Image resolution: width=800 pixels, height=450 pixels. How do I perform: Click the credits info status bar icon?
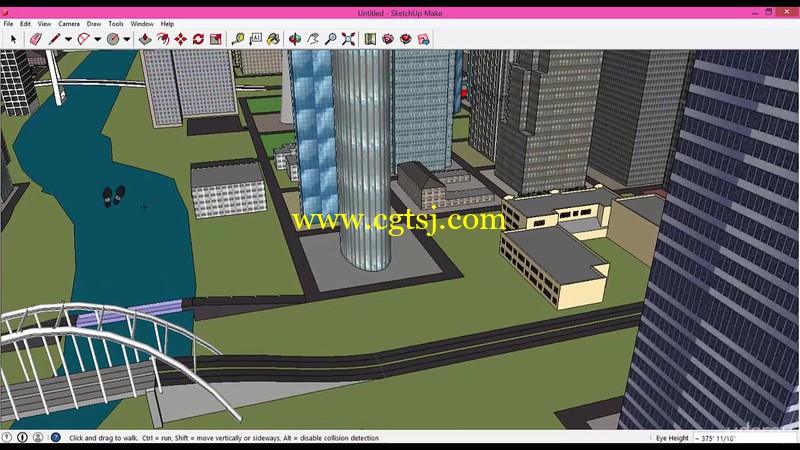(x=22, y=437)
